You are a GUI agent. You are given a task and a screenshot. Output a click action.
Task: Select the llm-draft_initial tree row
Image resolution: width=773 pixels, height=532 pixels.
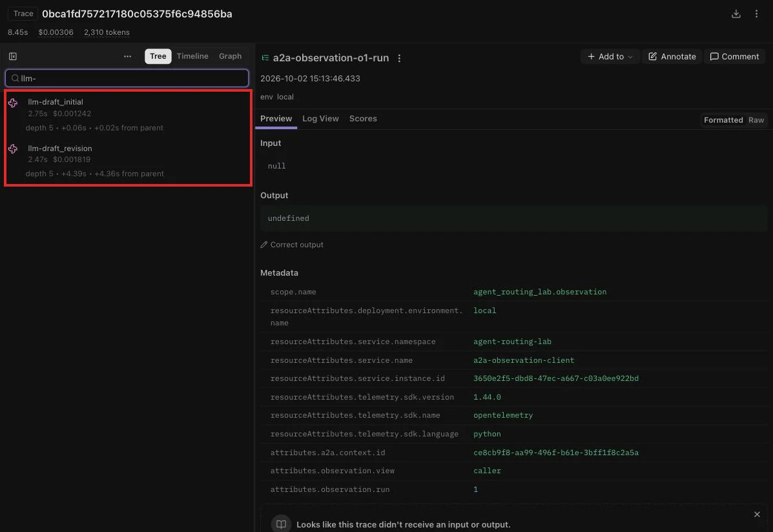click(128, 114)
